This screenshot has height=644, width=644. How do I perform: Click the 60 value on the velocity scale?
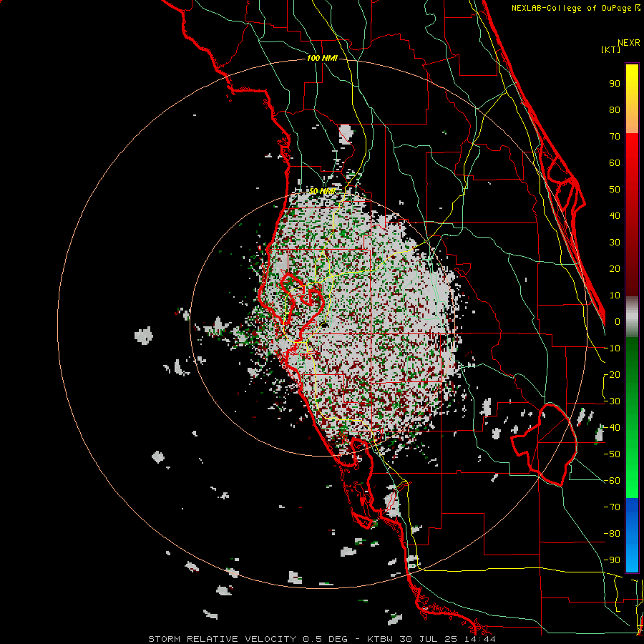pos(615,163)
